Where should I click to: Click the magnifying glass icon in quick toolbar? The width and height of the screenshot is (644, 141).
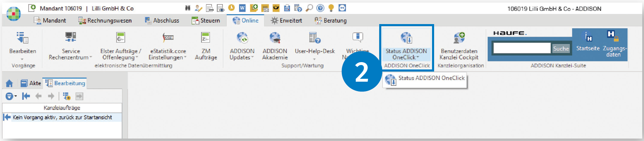pos(309,8)
